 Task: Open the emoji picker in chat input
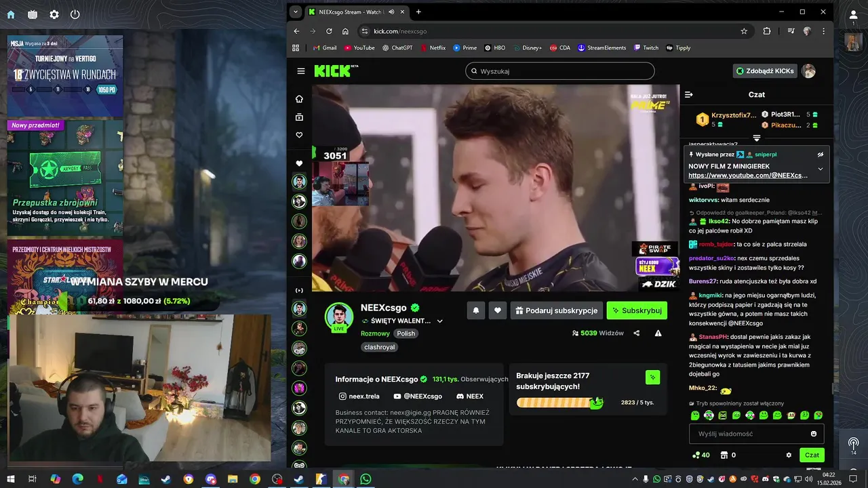[x=814, y=434]
